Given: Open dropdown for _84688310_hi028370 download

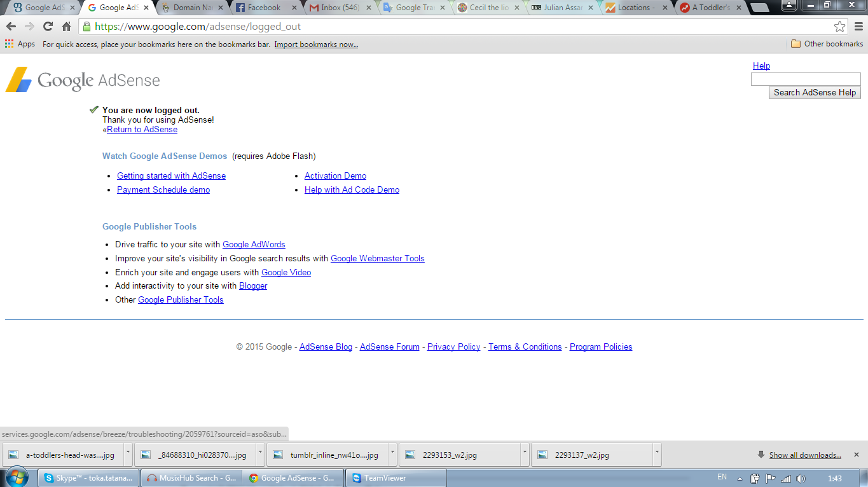Looking at the screenshot, I should [260, 455].
